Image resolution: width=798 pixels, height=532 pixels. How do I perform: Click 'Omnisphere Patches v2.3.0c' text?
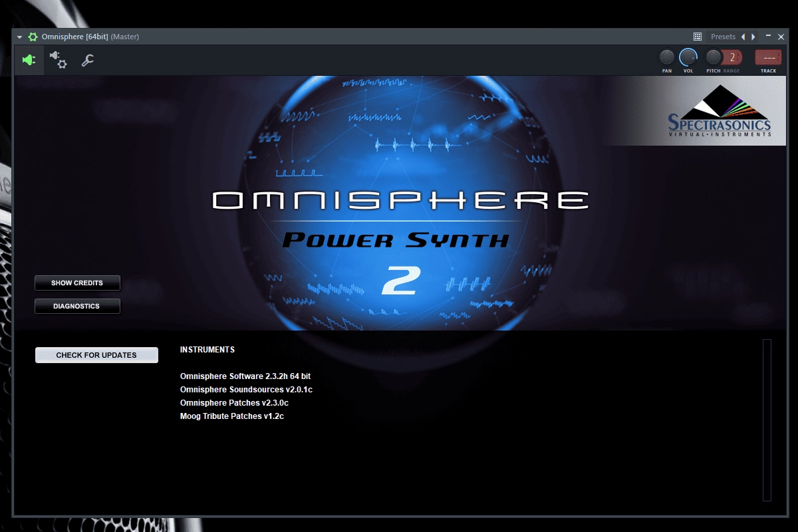tap(234, 403)
